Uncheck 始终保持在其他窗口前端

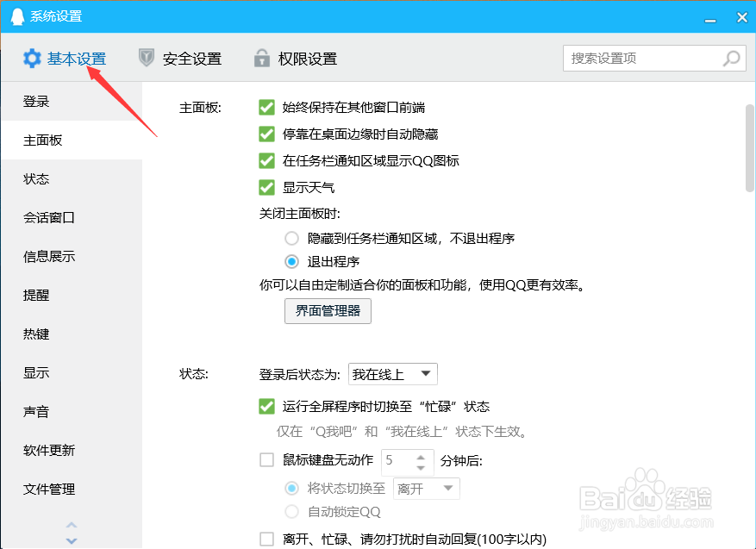[266, 107]
